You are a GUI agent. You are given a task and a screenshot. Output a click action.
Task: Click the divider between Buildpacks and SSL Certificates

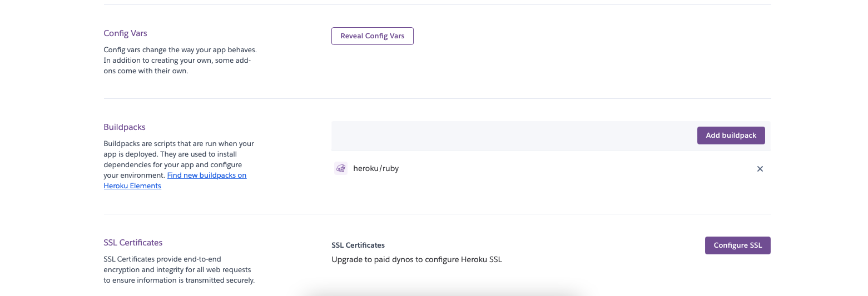point(437,214)
